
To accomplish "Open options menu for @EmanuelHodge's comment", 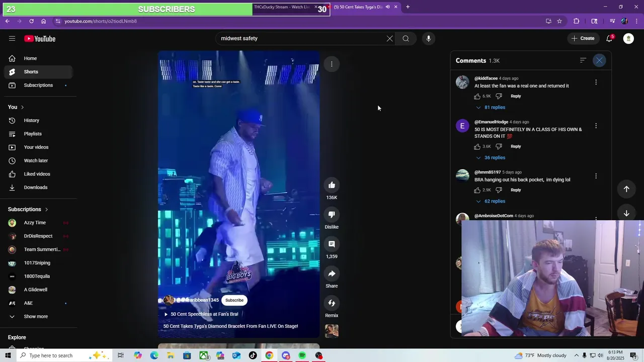I will (x=596, y=126).
